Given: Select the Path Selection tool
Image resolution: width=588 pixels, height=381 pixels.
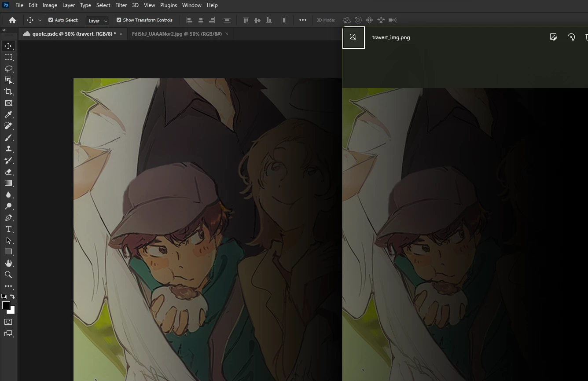Looking at the screenshot, I should (x=8, y=240).
